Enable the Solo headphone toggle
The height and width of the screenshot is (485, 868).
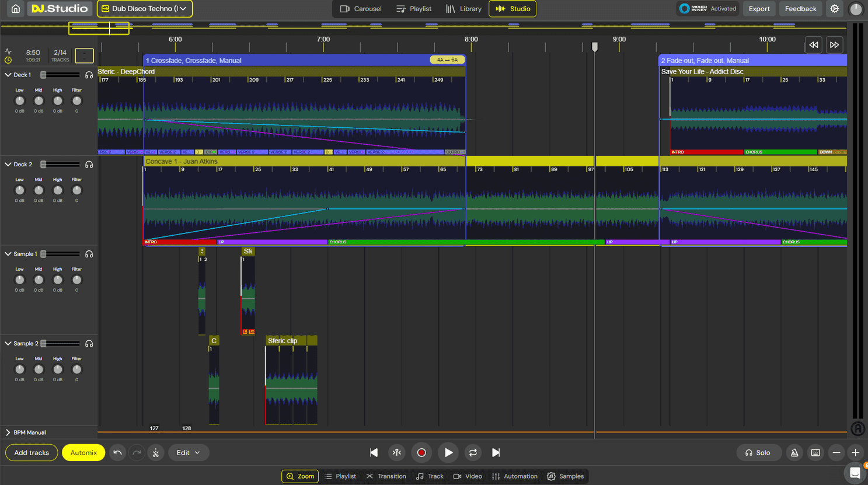(x=759, y=452)
